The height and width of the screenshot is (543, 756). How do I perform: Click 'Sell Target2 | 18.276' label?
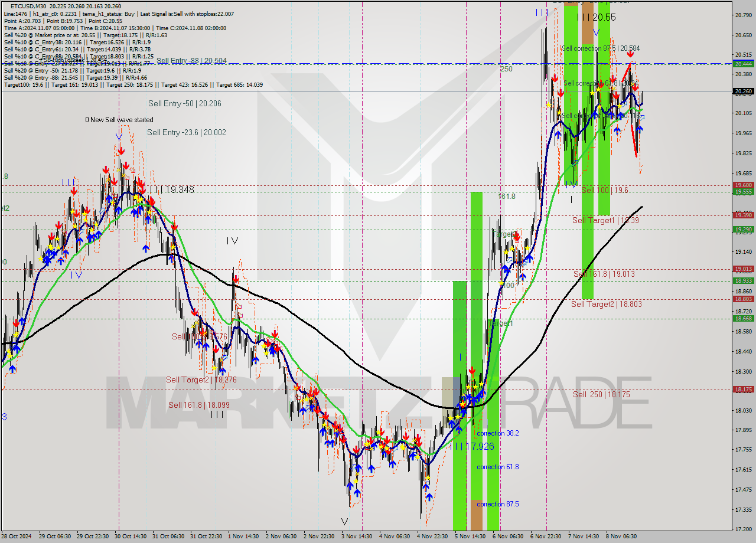pos(201,380)
